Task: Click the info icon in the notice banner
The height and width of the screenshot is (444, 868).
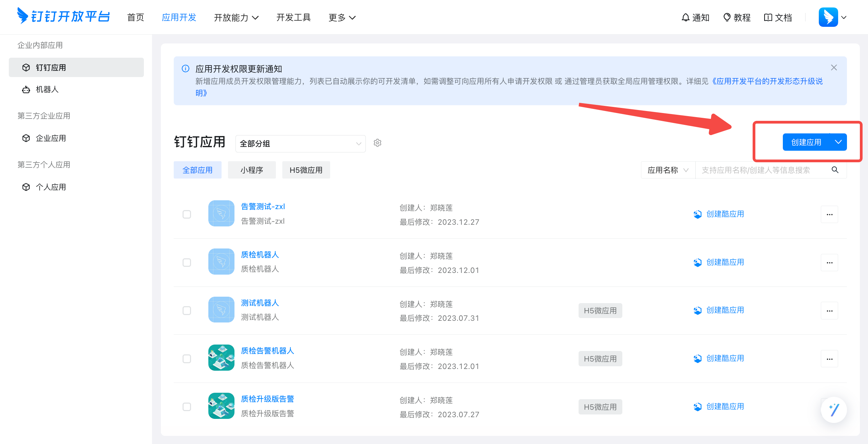Action: pyautogui.click(x=186, y=69)
